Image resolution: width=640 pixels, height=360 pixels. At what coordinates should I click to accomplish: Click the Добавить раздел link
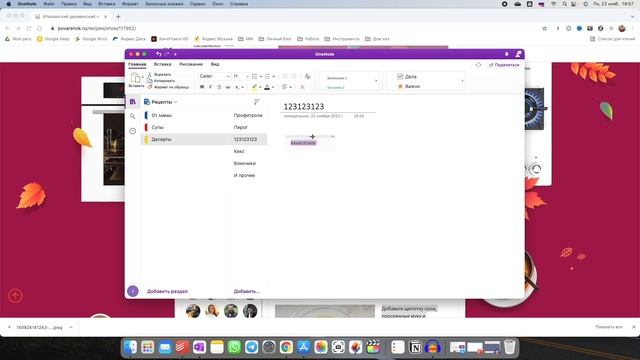167,291
